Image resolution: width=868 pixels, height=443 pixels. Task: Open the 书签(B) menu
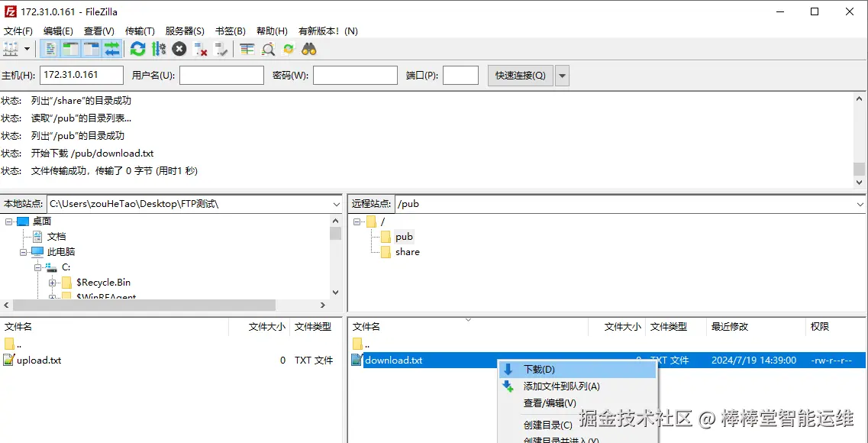click(231, 31)
